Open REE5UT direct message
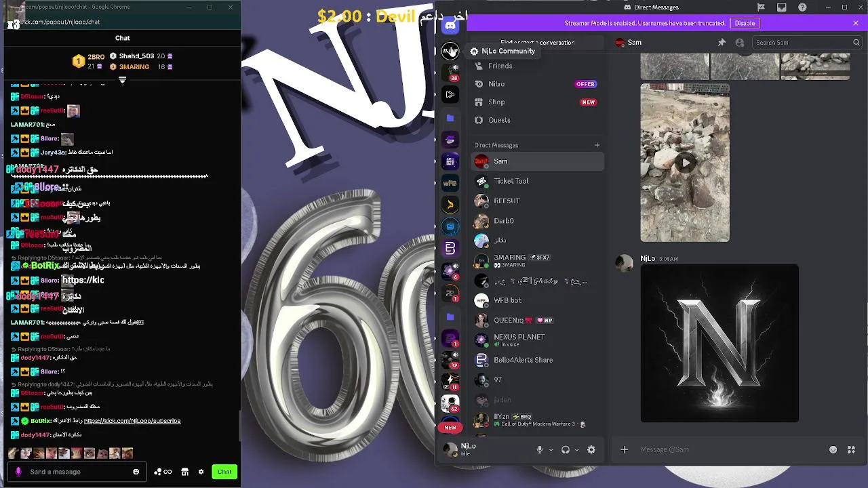This screenshot has height=488, width=868. (536, 201)
